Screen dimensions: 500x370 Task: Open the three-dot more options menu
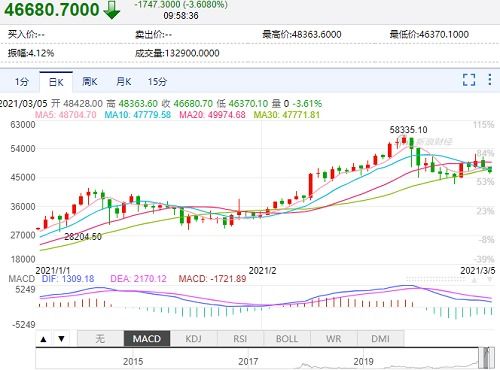(489, 80)
